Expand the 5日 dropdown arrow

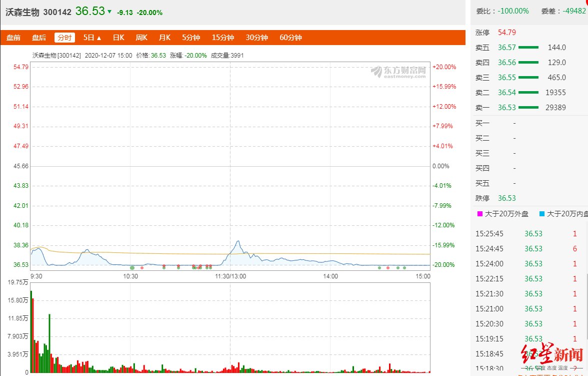[99, 38]
